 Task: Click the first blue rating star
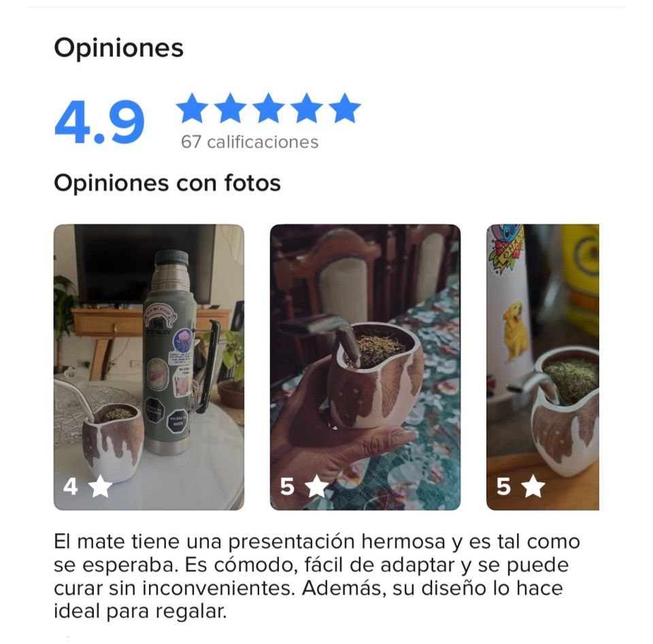point(192,108)
